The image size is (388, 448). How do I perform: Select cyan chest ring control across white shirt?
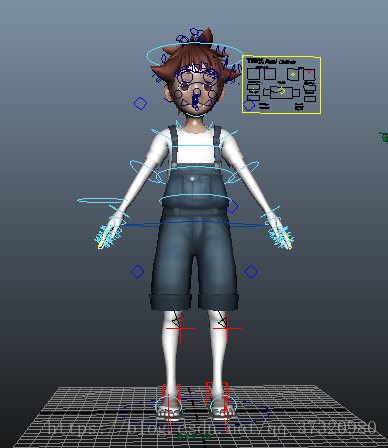point(195,148)
